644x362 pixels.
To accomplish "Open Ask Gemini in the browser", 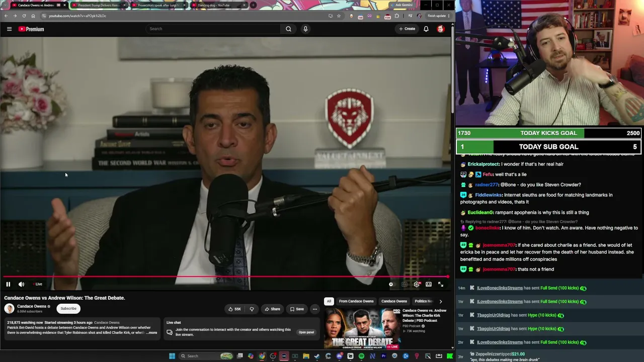I will pyautogui.click(x=404, y=5).
